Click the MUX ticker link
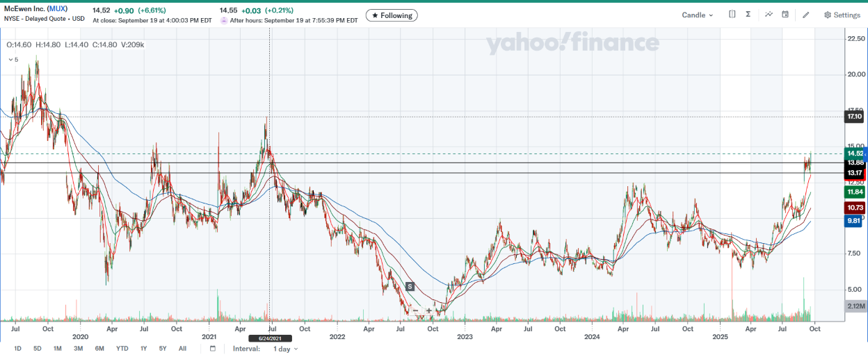Viewport: 868px width, 357px height. [x=57, y=10]
